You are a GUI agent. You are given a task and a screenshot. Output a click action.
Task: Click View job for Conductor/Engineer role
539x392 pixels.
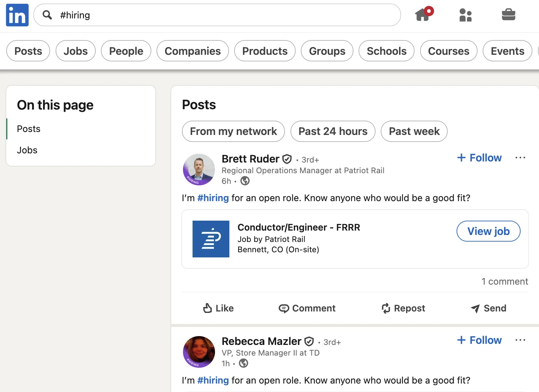tap(488, 231)
